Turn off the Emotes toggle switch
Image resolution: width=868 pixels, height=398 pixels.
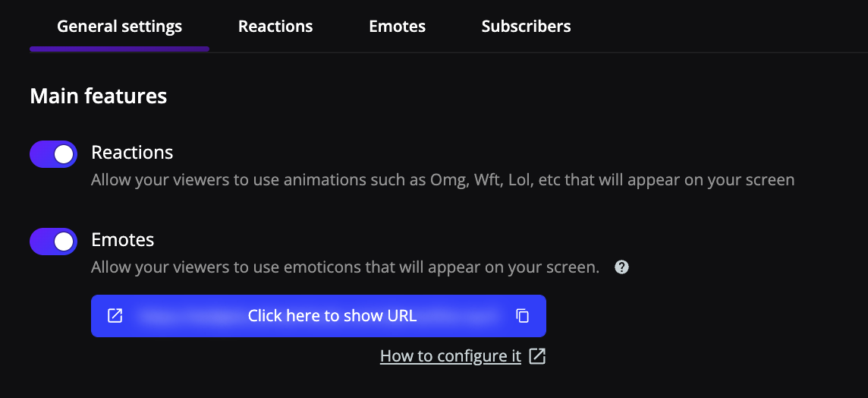[53, 242]
